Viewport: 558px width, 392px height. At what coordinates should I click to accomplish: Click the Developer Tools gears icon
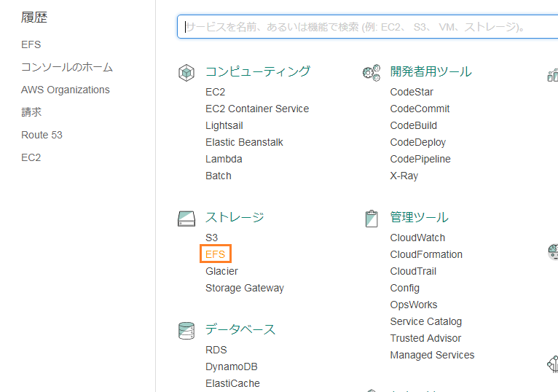(372, 73)
